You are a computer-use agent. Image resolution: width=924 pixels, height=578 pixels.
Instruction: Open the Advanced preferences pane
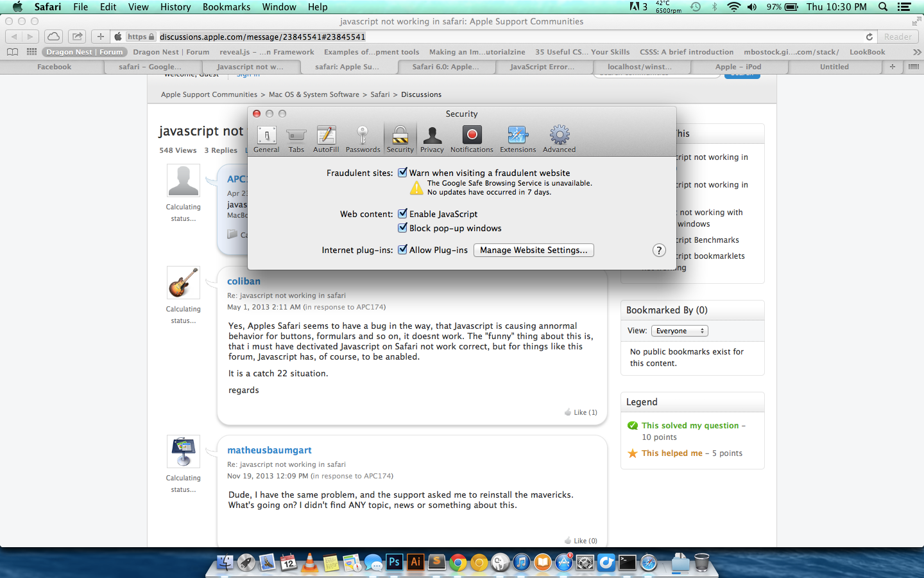pyautogui.click(x=560, y=139)
